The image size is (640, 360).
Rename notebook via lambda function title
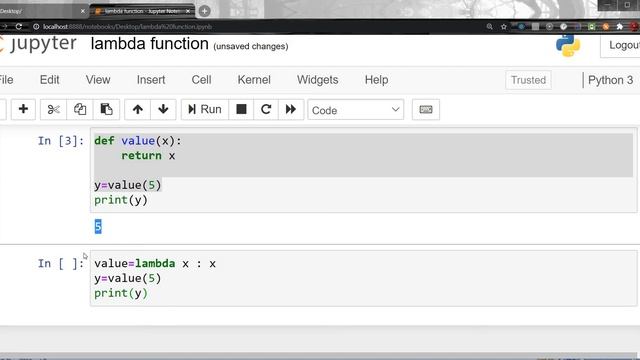click(149, 44)
